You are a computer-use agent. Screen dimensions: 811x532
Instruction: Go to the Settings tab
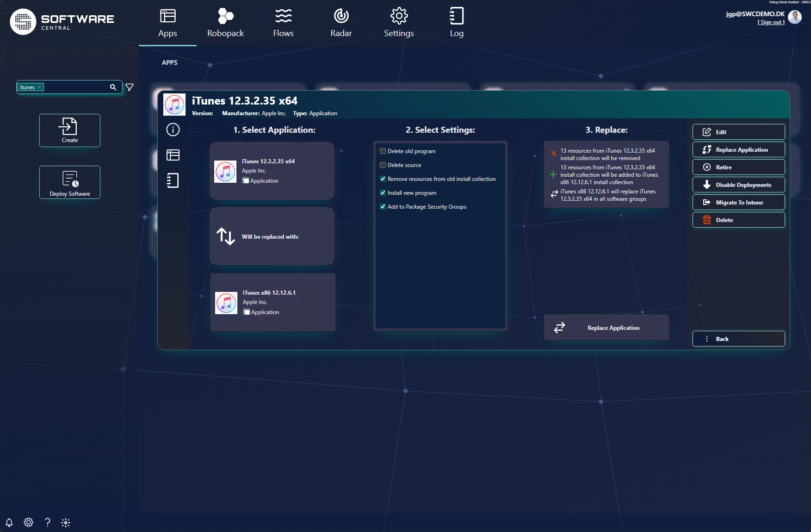coord(399,23)
